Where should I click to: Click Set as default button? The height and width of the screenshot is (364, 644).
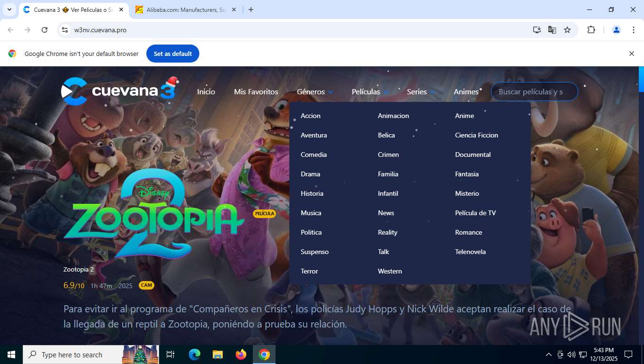point(173,54)
